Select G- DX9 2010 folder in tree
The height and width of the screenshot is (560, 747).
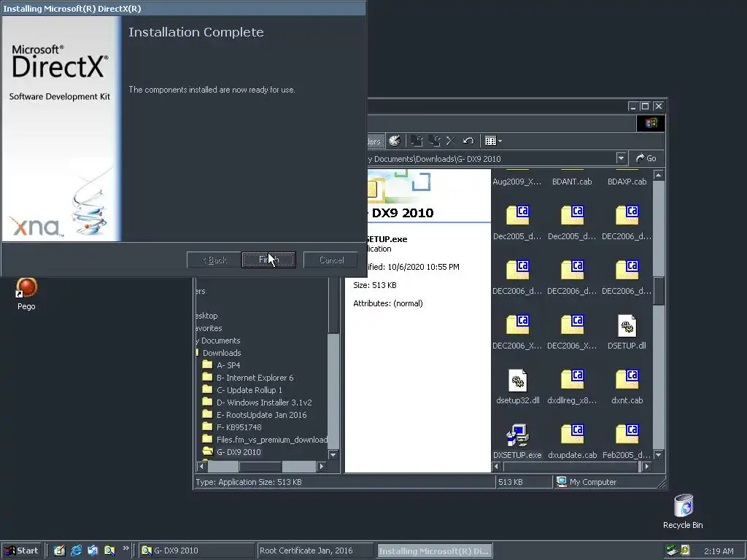(x=239, y=452)
